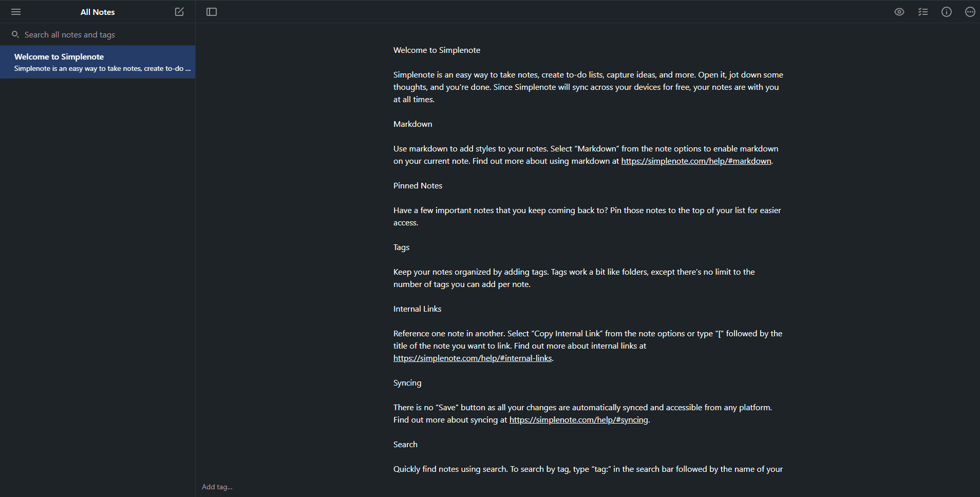Open the note actions ellipsis menu

(x=970, y=12)
